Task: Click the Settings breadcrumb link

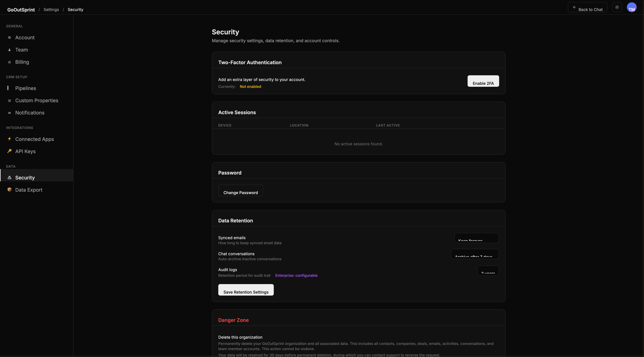Action: coord(51,9)
